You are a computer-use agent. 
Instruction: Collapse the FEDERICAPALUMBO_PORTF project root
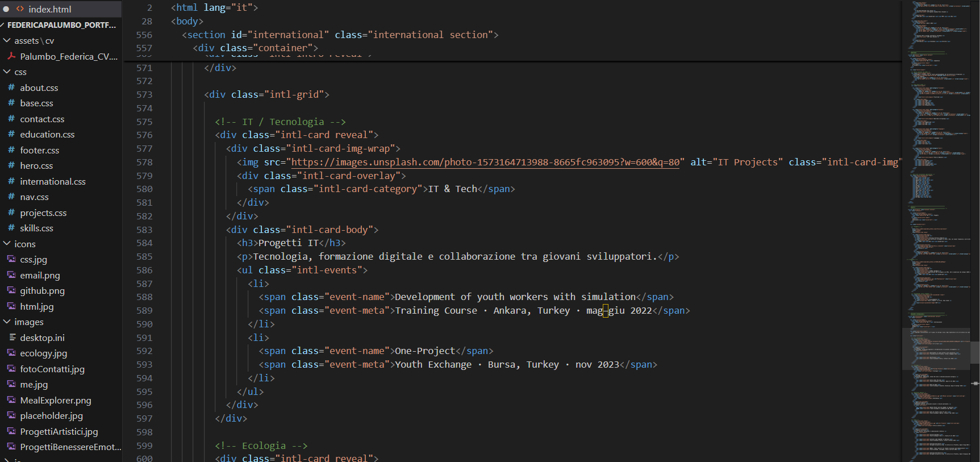pyautogui.click(x=2, y=25)
